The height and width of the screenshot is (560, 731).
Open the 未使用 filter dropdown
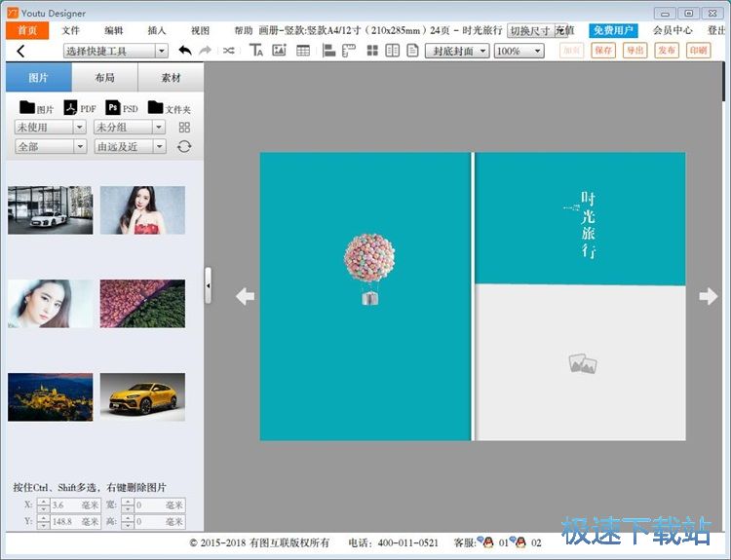[x=51, y=128]
